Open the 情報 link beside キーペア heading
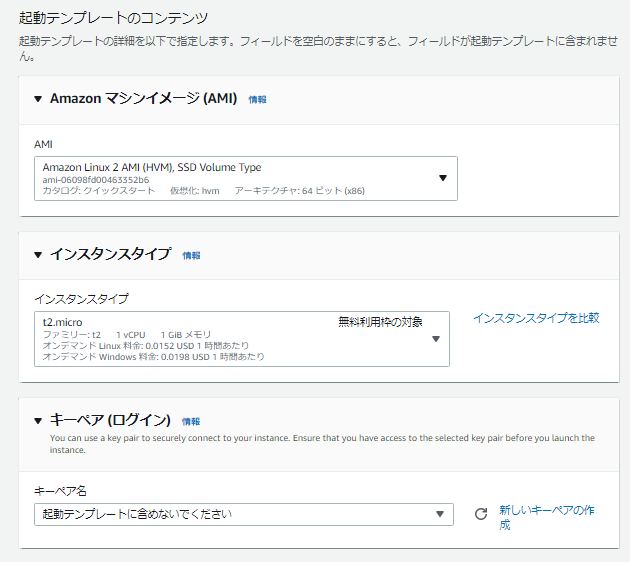This screenshot has height=562, width=630. (x=191, y=421)
